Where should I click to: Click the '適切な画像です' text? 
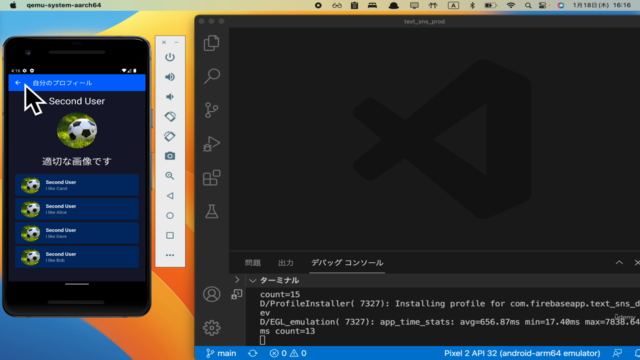coord(77,162)
